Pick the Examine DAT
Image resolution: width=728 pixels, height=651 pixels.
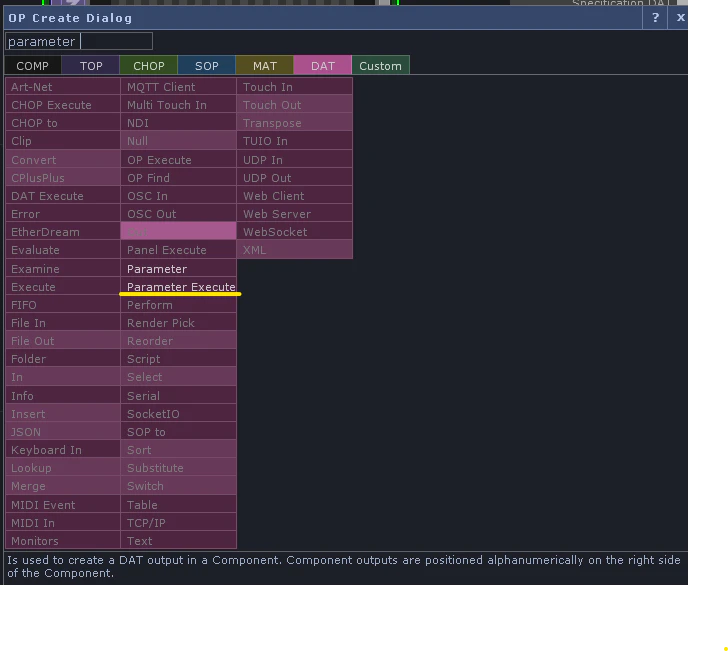(63, 269)
